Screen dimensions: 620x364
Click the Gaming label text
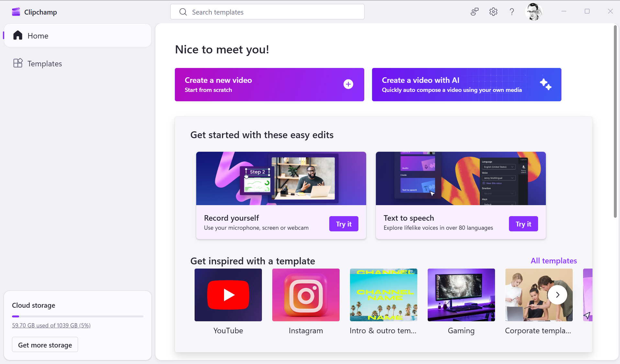pyautogui.click(x=461, y=331)
